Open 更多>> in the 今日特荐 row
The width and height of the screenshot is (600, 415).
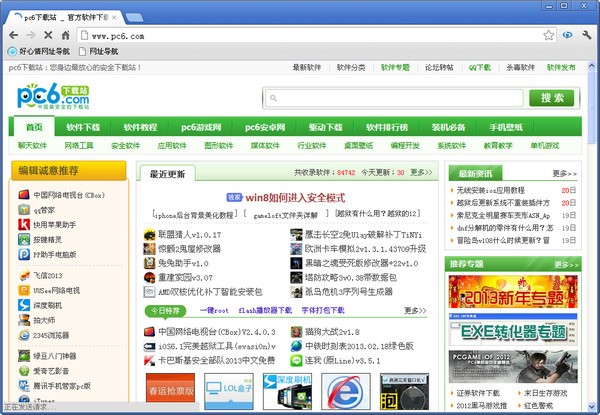click(415, 310)
